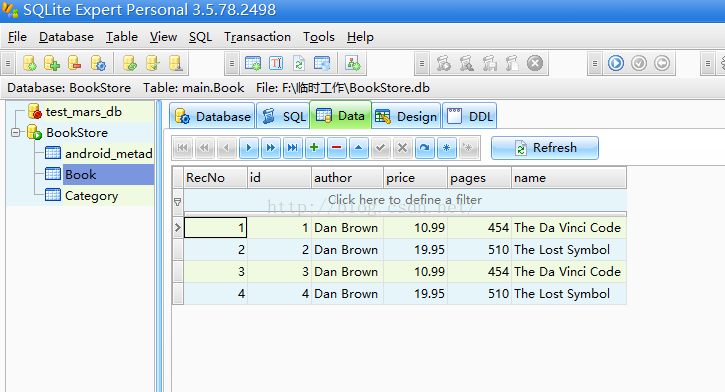Click the post edit checkmark navigator button
The height and width of the screenshot is (392, 725).
coord(381,148)
